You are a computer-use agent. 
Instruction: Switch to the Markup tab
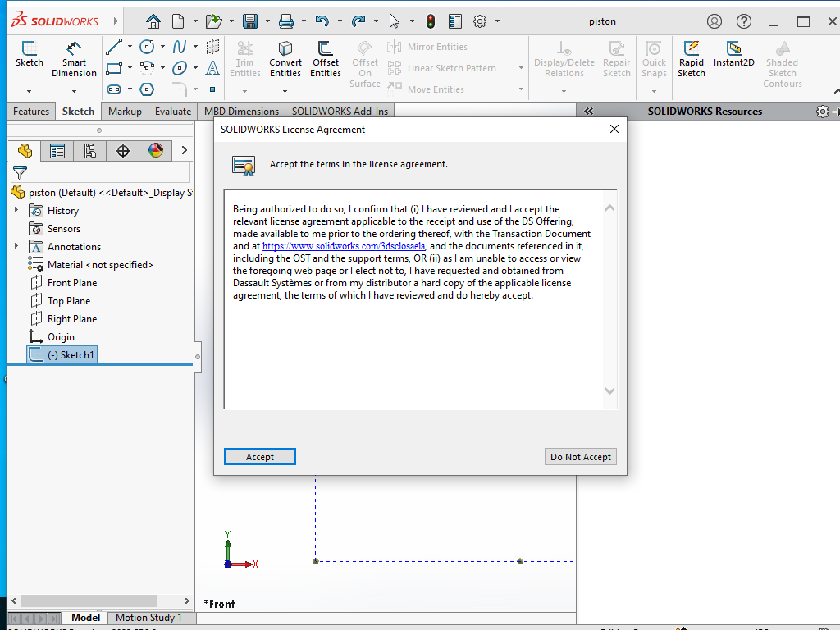point(125,112)
